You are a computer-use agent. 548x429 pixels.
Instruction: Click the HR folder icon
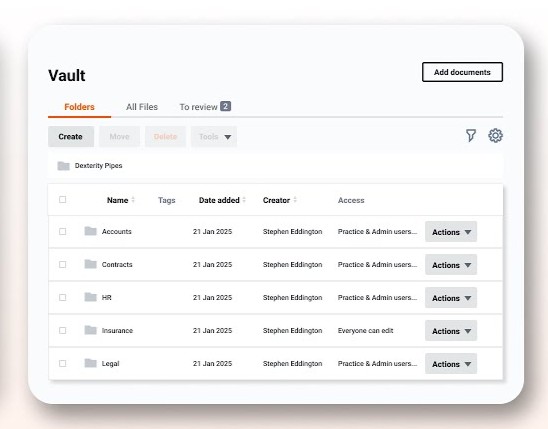(x=91, y=297)
